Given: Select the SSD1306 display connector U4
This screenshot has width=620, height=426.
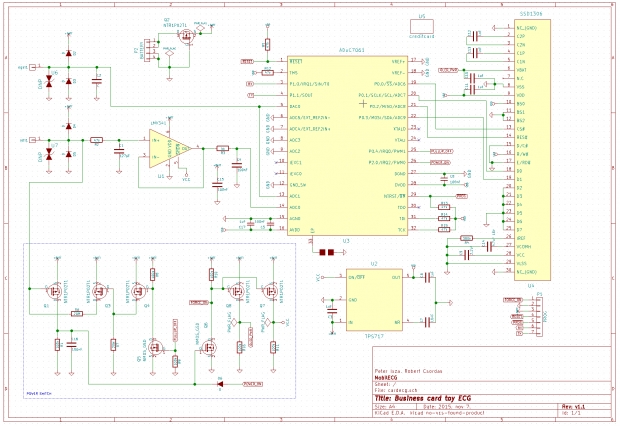Looking at the screenshot, I should [532, 150].
